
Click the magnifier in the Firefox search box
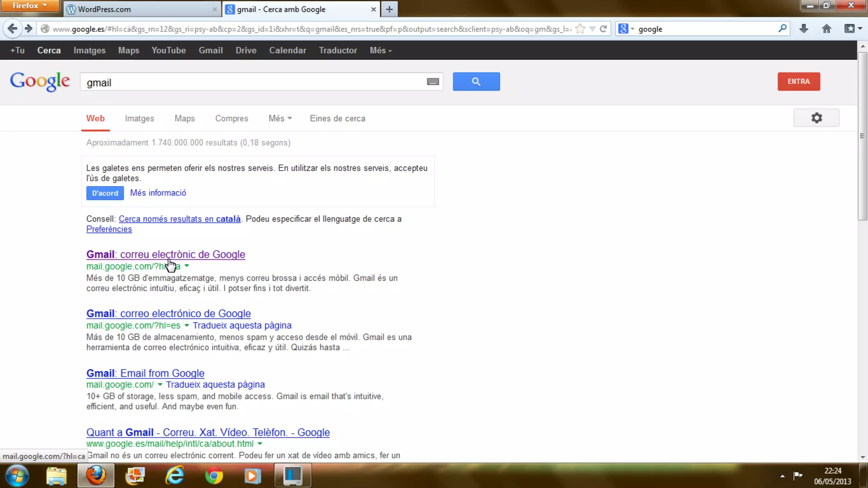click(x=782, y=28)
